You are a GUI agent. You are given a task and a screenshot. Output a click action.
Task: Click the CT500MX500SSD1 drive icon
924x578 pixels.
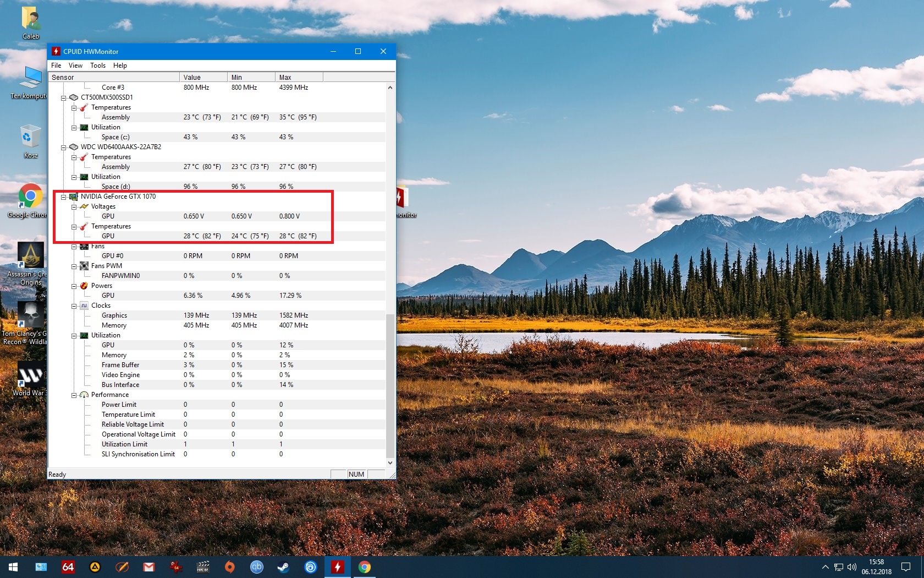click(74, 97)
